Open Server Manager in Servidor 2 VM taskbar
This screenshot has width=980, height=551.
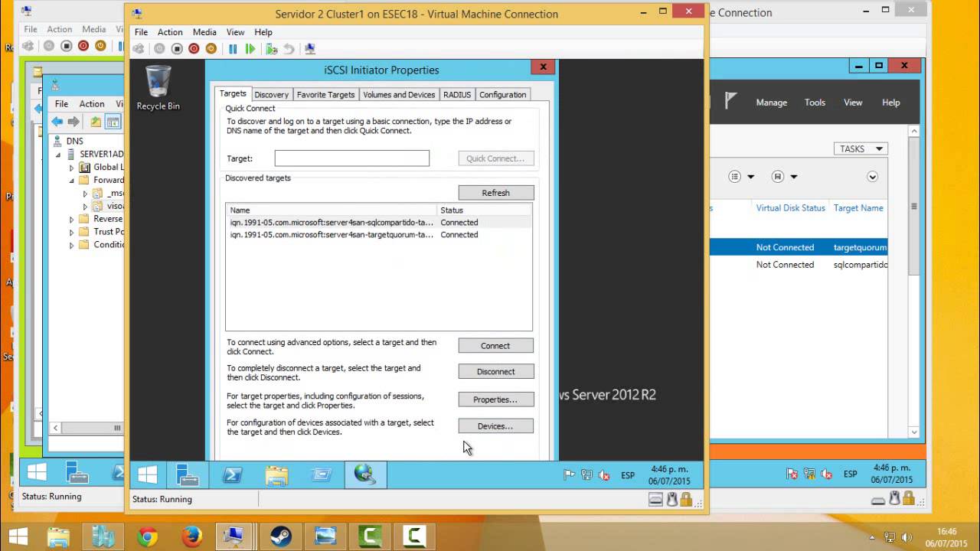[x=188, y=475]
